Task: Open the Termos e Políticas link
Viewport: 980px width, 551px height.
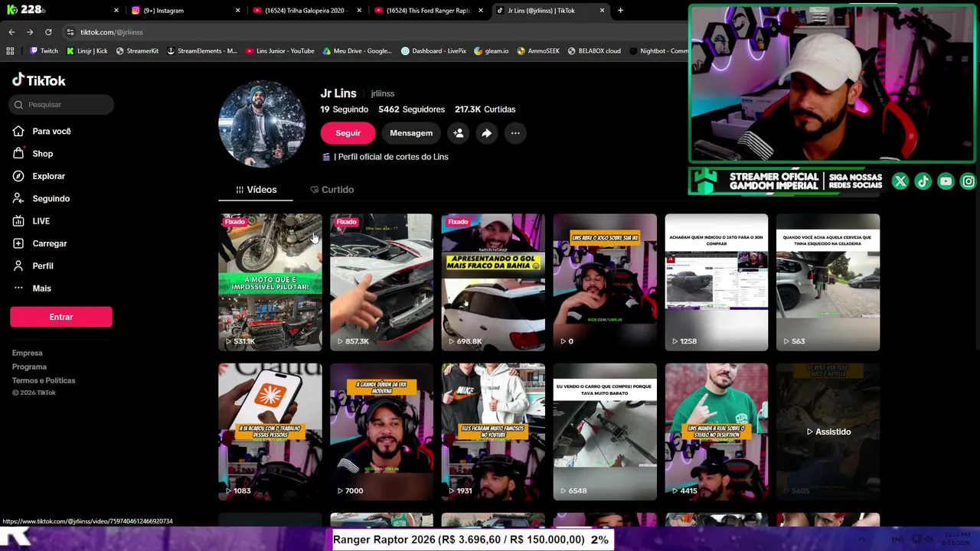Action: click(x=44, y=380)
